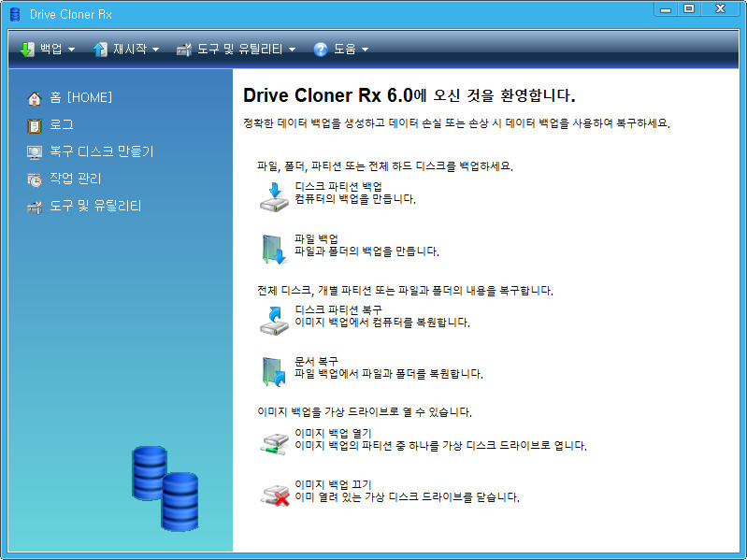This screenshot has height=560, width=747.
Task: Click the clock icon beside 작업 관리
Action: [35, 180]
